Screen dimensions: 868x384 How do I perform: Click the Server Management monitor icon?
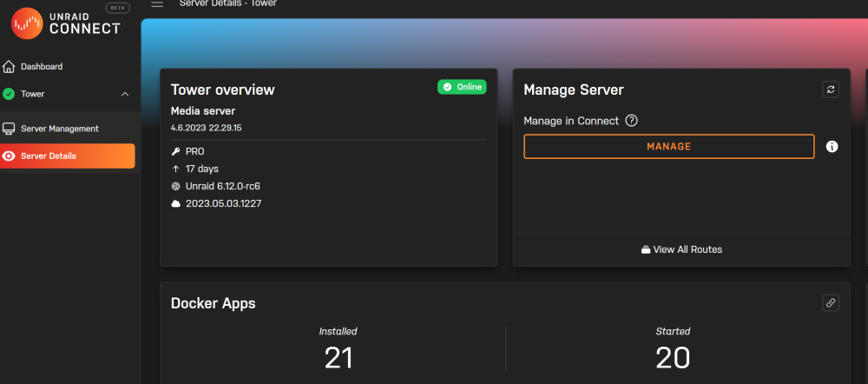9,129
